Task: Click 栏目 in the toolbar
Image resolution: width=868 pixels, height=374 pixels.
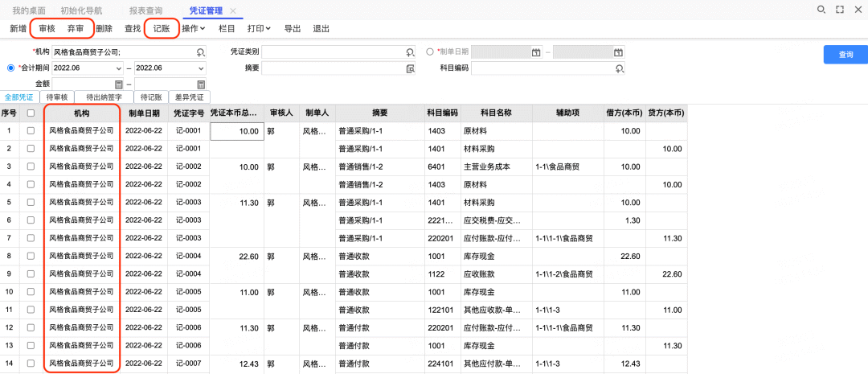Action: point(227,28)
